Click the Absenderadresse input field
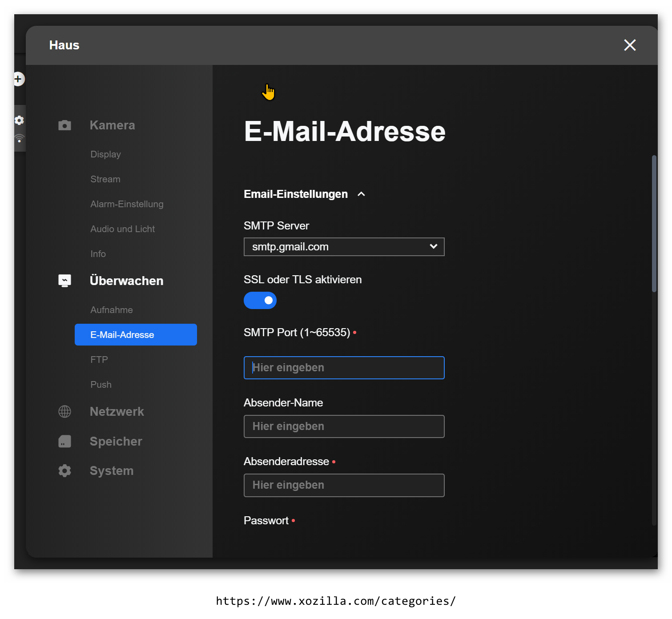Viewport: 672px width, 619px height. pyautogui.click(x=344, y=485)
